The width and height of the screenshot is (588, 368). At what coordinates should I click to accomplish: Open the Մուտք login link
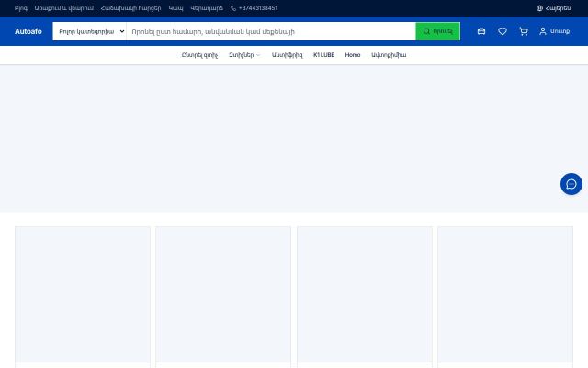coord(555,31)
